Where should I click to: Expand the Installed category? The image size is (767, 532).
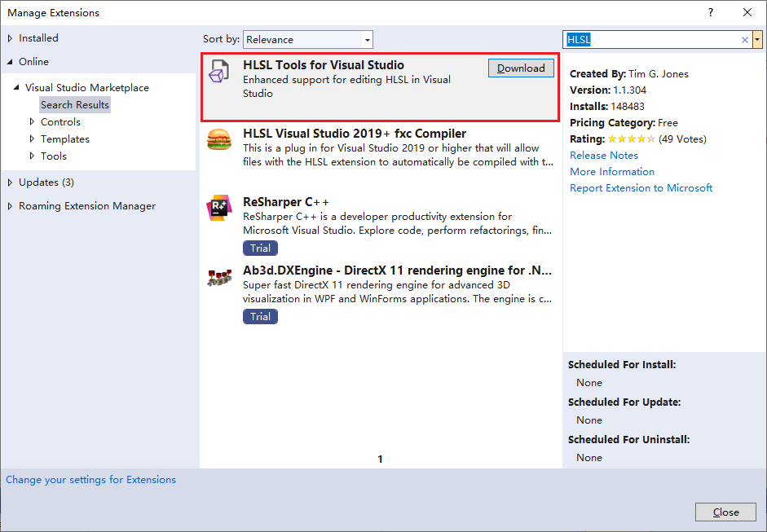(x=10, y=38)
